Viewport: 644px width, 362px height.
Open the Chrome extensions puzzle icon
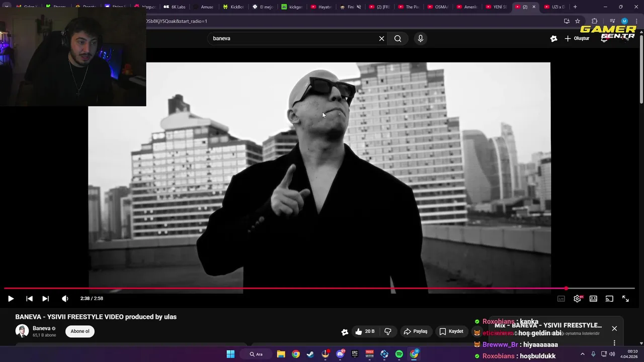click(x=595, y=21)
